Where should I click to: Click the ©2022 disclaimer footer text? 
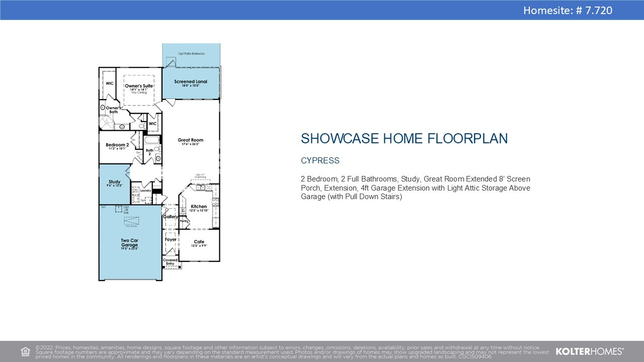pyautogui.click(x=292, y=352)
